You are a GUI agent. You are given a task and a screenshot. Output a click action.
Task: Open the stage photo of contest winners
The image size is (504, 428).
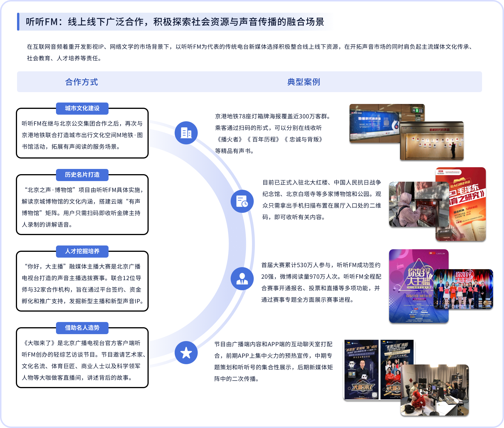pos(463,289)
